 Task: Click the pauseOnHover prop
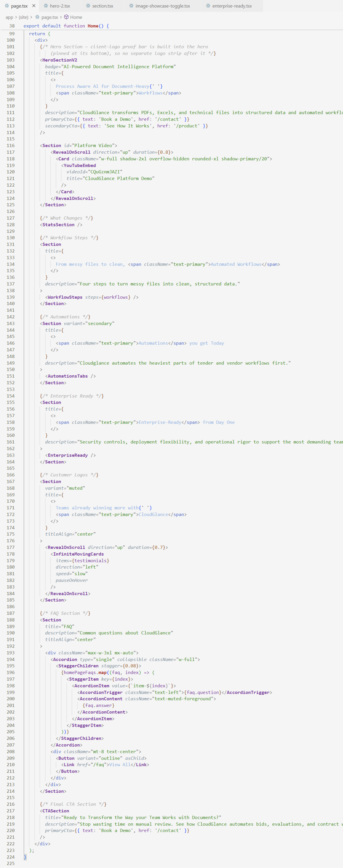(x=72, y=580)
